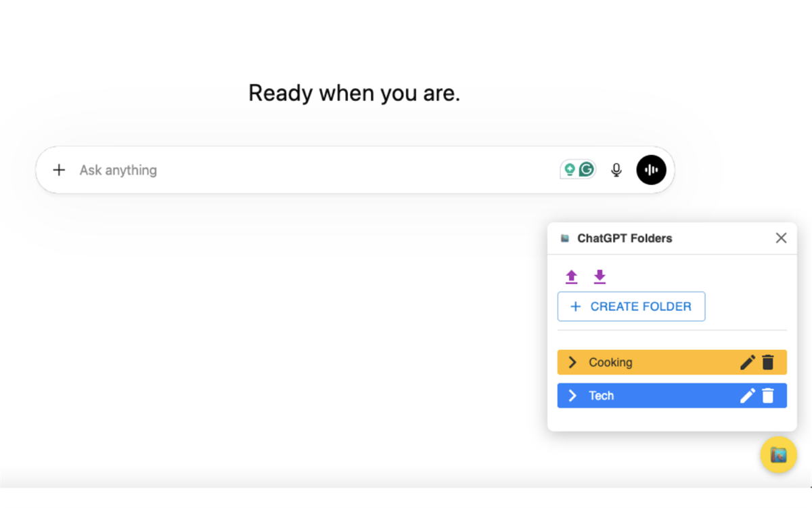Expand the Cooking folder chevron
This screenshot has height=508, width=812.
572,362
